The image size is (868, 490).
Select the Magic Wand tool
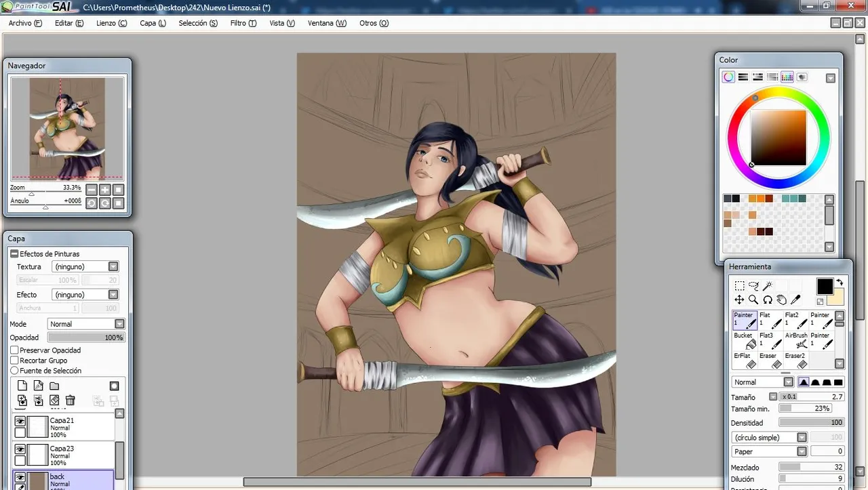768,286
